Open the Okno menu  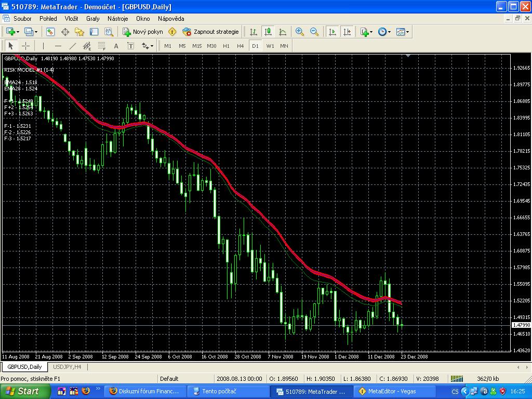pyautogui.click(x=143, y=19)
